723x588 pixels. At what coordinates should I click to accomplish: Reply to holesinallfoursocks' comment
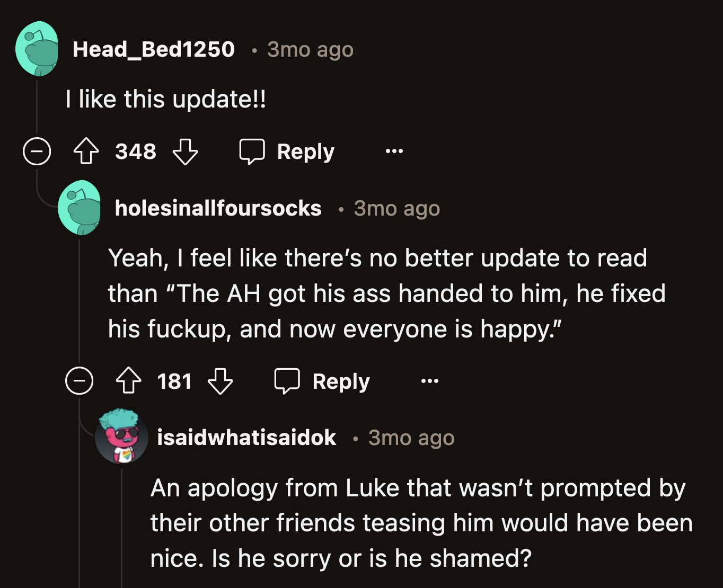pyautogui.click(x=341, y=381)
